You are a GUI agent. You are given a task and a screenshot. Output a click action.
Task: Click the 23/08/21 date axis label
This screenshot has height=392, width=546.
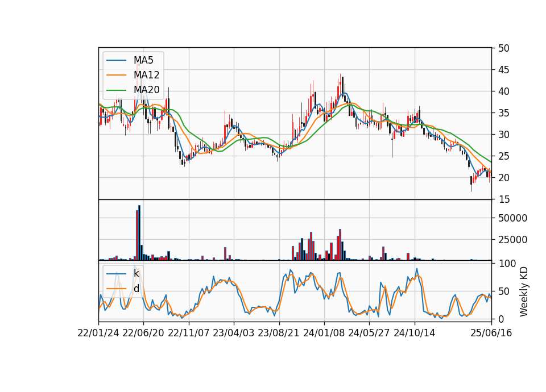tap(279, 333)
